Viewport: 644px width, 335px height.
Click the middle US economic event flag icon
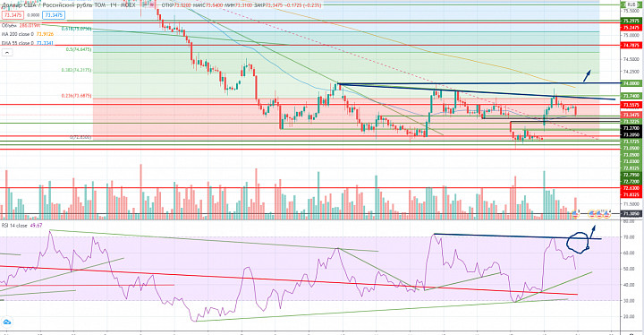599,214
